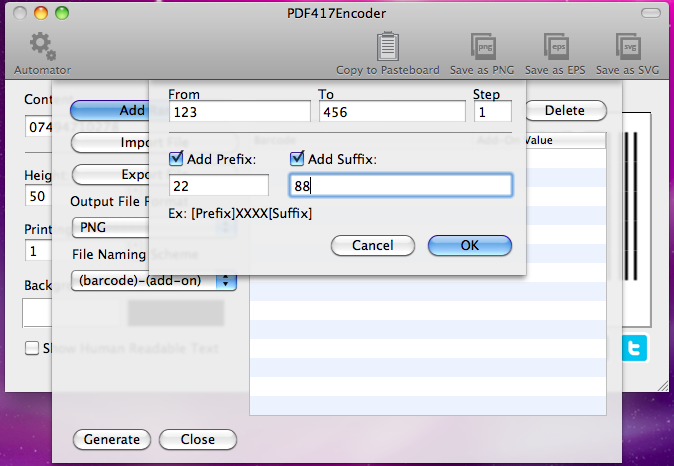The height and width of the screenshot is (466, 674).
Task: Click the Import File button
Action: tap(110, 142)
